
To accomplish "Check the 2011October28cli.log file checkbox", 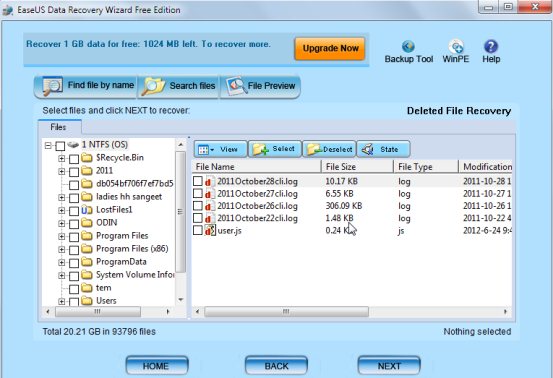I will coord(198,181).
